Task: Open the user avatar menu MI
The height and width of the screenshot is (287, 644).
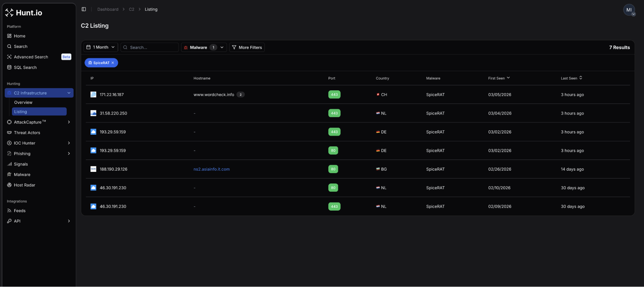Action: pos(629,10)
